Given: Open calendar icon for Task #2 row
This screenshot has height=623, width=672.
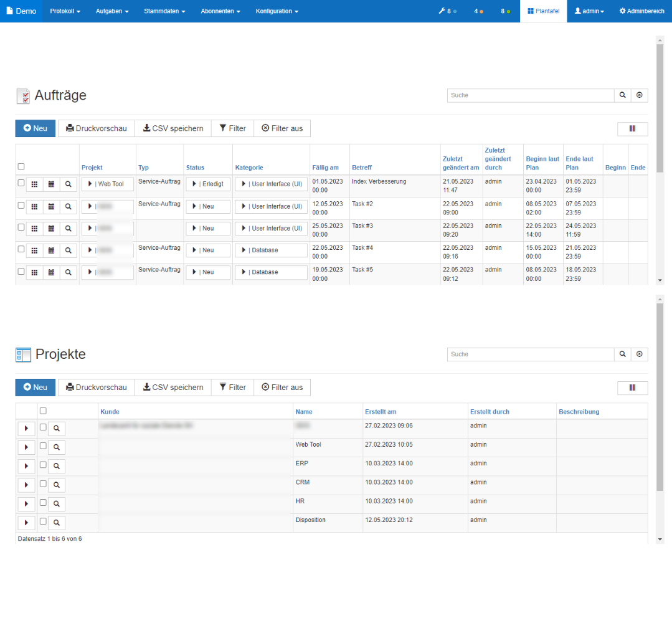Looking at the screenshot, I should click(52, 207).
